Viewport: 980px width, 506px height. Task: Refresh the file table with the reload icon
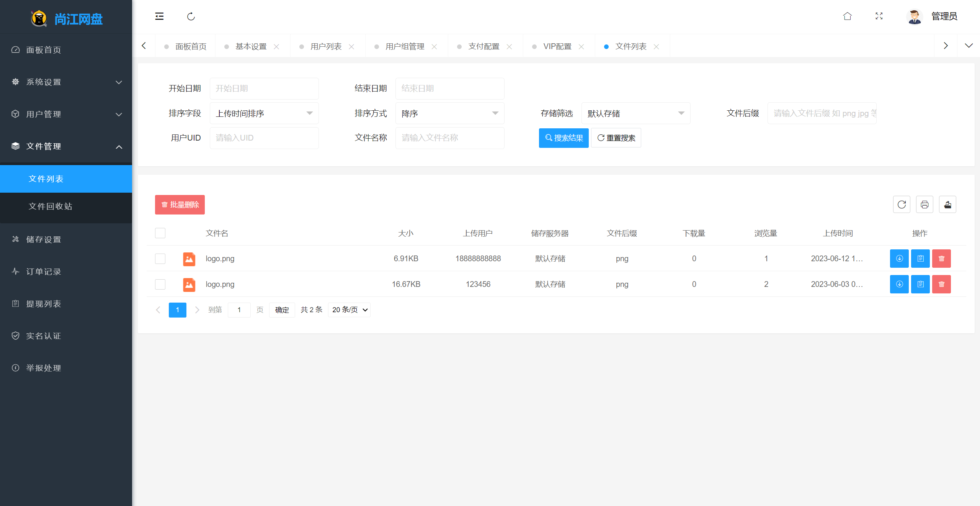click(x=902, y=205)
